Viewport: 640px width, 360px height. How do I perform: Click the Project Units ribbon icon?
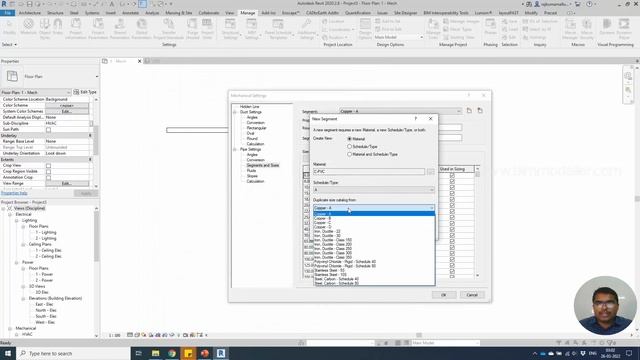[x=207, y=28]
